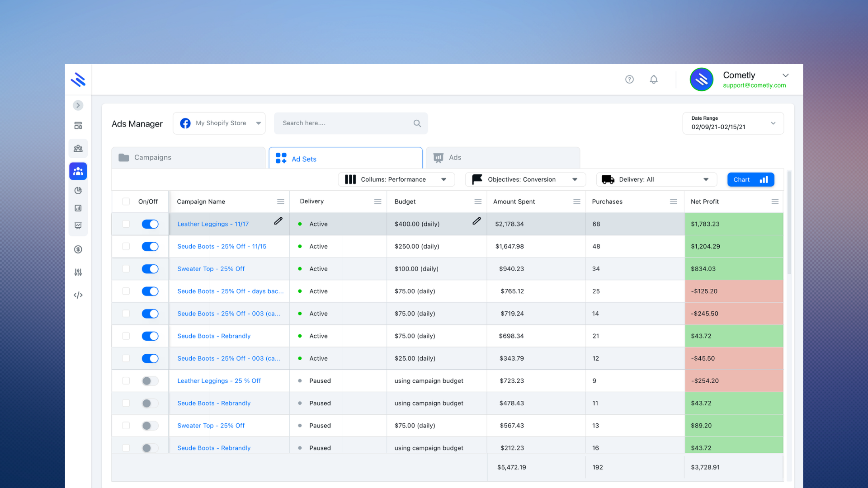Check the select-all checkbox in header
This screenshot has height=488, width=868.
(126, 202)
